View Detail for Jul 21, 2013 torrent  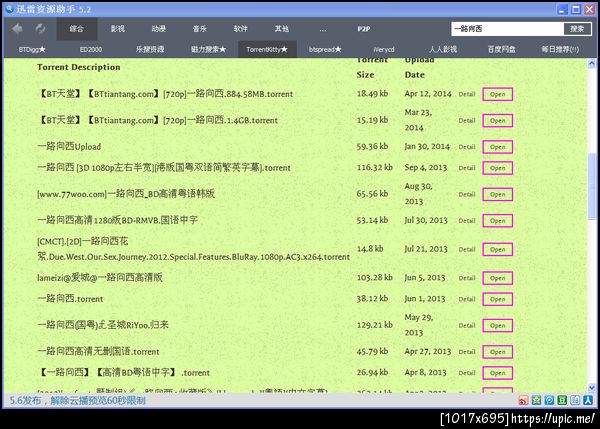467,250
